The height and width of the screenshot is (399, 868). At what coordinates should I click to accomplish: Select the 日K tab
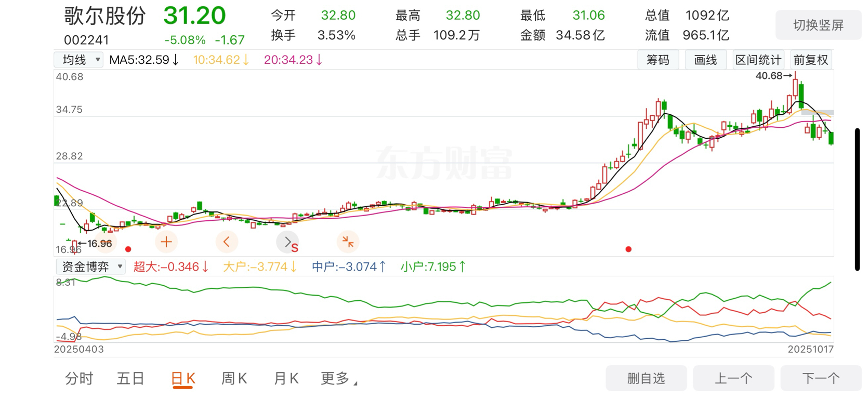tap(183, 379)
